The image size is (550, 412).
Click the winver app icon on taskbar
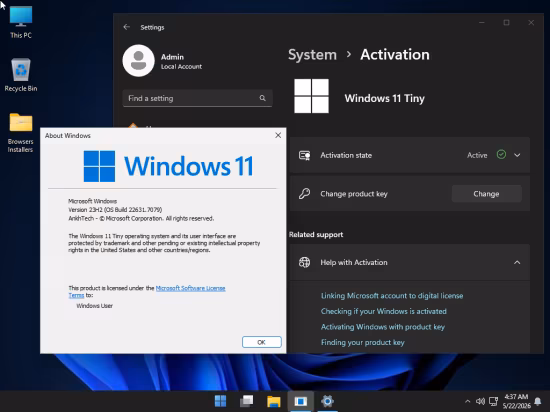click(x=301, y=401)
